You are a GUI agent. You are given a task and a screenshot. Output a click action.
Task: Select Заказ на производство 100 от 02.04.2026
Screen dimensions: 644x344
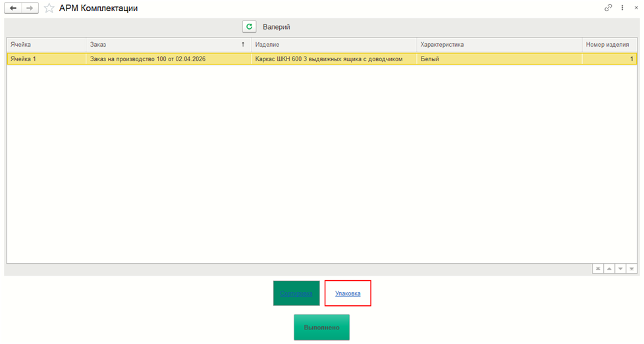coord(169,59)
